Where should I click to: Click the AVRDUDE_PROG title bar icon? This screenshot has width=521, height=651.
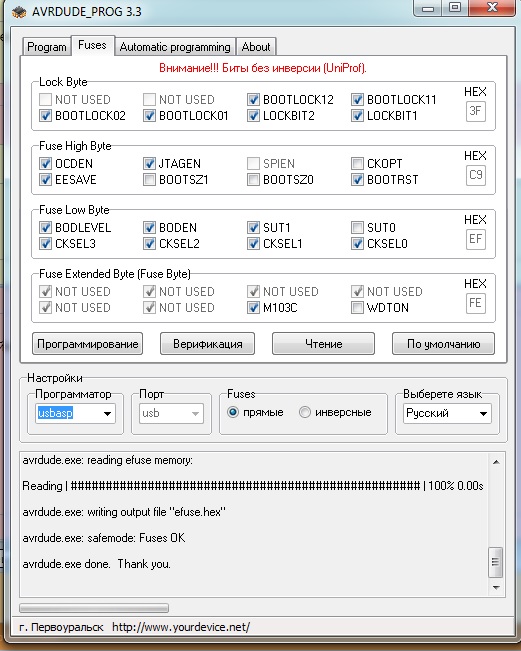(19, 12)
